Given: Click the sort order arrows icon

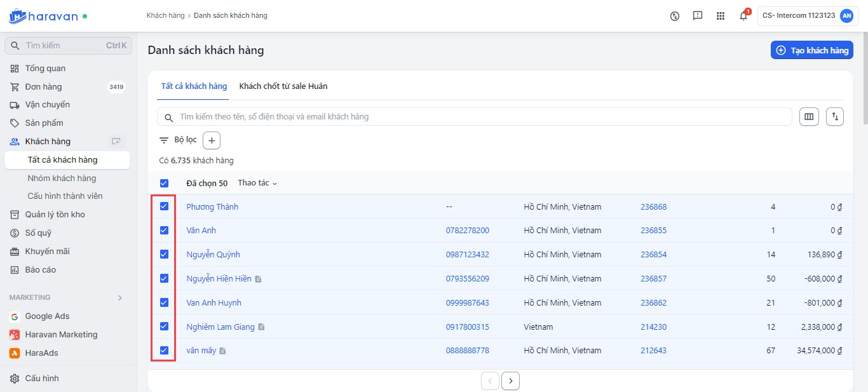Looking at the screenshot, I should pos(835,117).
